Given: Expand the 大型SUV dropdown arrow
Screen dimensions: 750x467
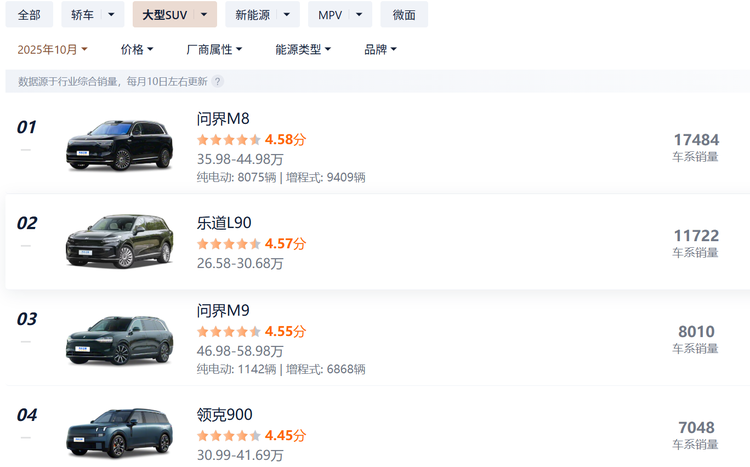Looking at the screenshot, I should (x=204, y=15).
